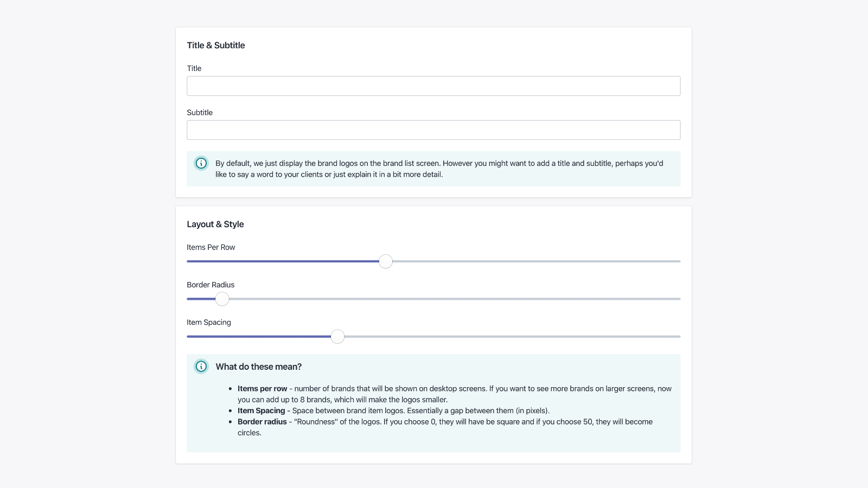Image resolution: width=868 pixels, height=488 pixels.
Task: Click bold "Items per row" term in the explanation
Action: click(263, 389)
